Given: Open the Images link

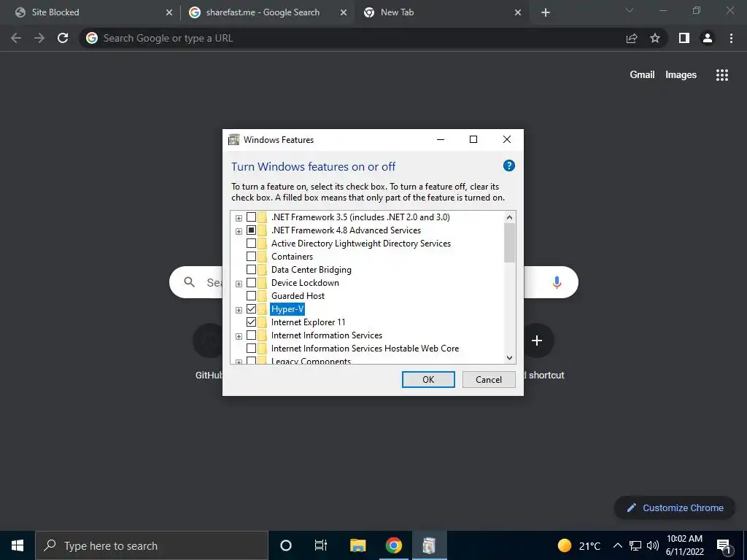Looking at the screenshot, I should (681, 75).
